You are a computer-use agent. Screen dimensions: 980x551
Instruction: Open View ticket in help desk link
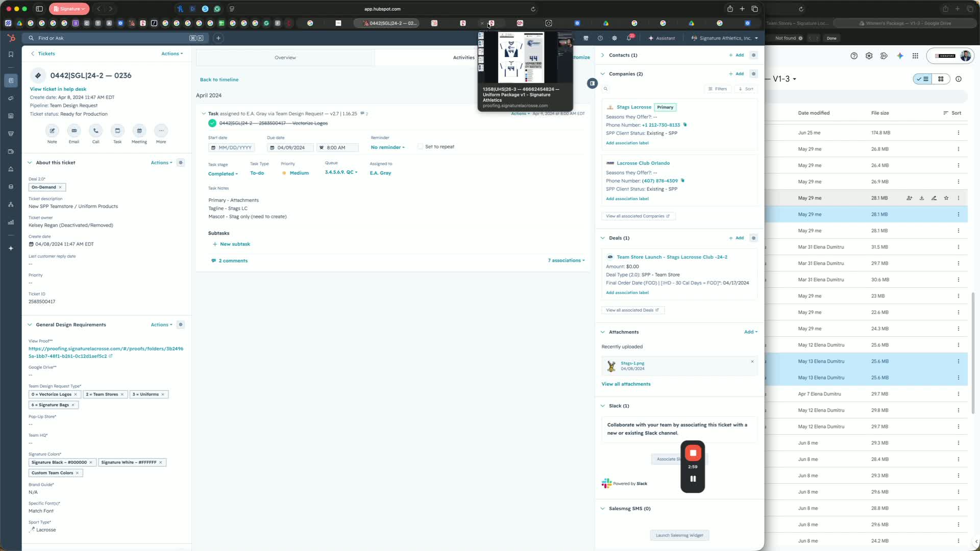58,89
